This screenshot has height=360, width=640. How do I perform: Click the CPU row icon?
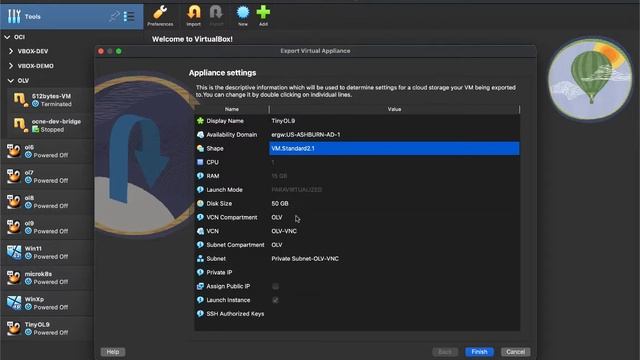click(200, 162)
